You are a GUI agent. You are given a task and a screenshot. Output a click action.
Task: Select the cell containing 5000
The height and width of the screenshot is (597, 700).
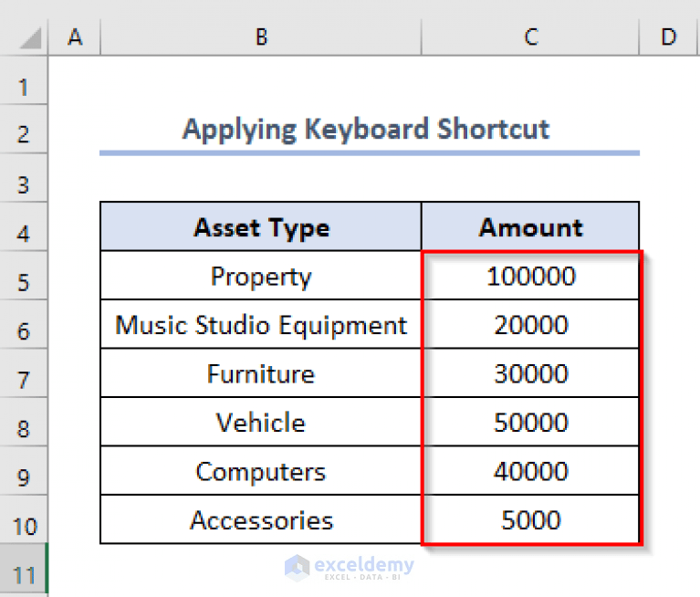pos(530,519)
